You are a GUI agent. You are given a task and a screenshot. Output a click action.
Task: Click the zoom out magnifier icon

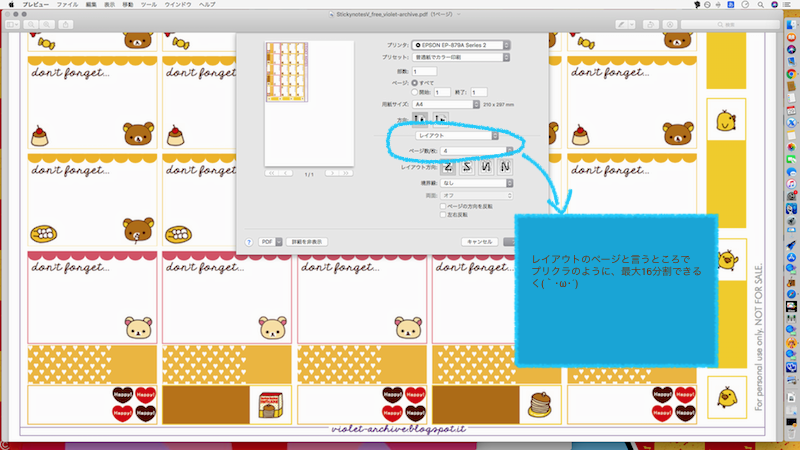tap(31, 24)
